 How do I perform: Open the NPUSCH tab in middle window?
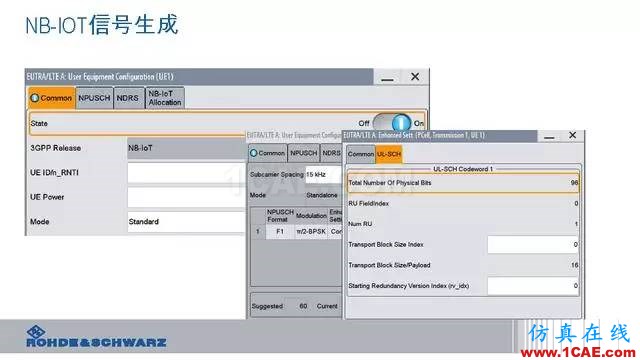tap(304, 153)
